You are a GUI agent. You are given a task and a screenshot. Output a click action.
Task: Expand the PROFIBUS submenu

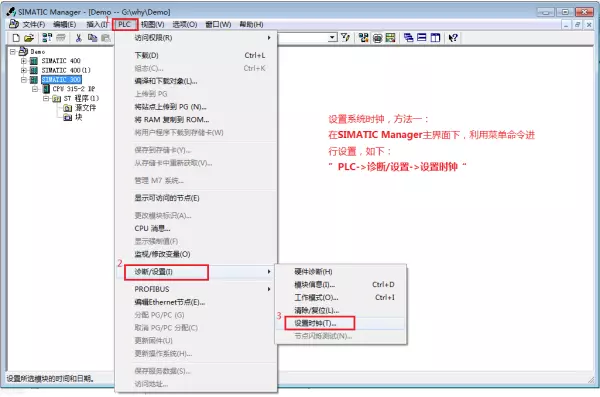196,289
